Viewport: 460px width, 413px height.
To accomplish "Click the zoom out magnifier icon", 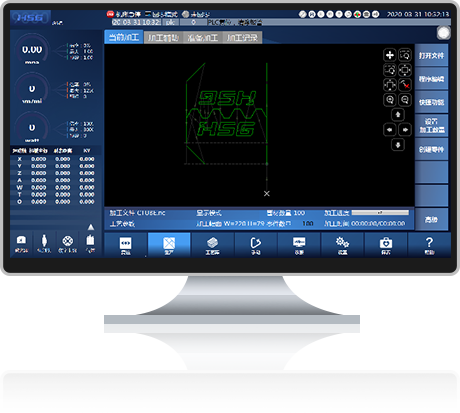I will [x=405, y=100].
